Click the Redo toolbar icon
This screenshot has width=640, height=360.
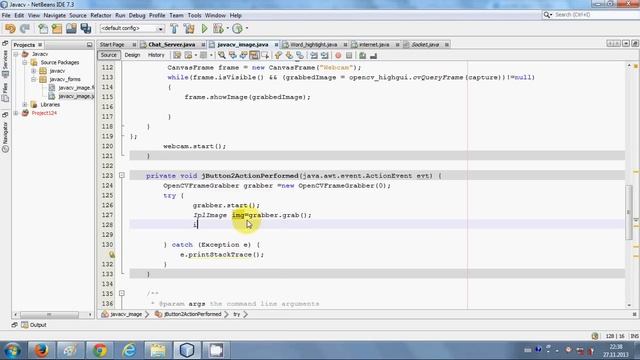click(x=25, y=29)
